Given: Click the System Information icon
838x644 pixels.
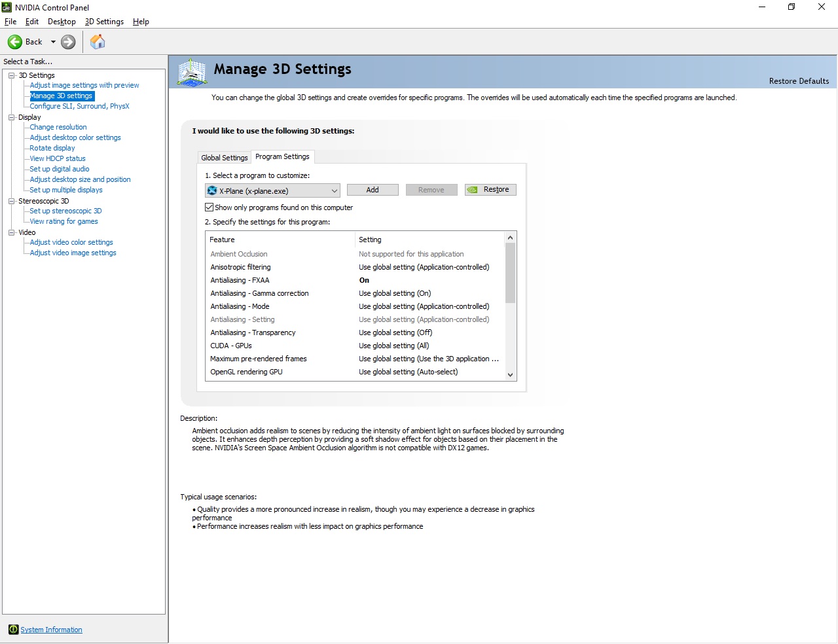Looking at the screenshot, I should point(13,630).
